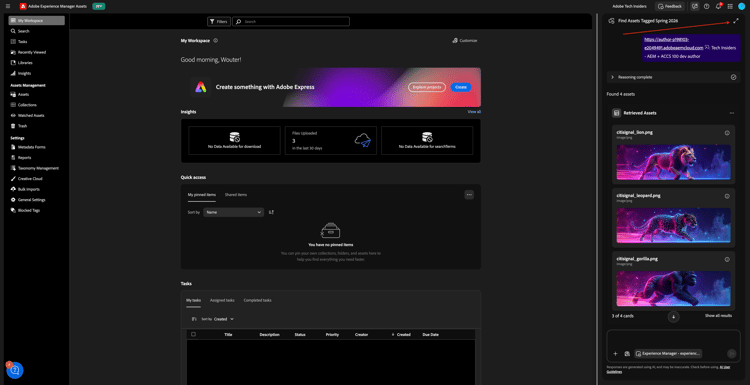Open the hamburger navigation menu

coord(8,6)
